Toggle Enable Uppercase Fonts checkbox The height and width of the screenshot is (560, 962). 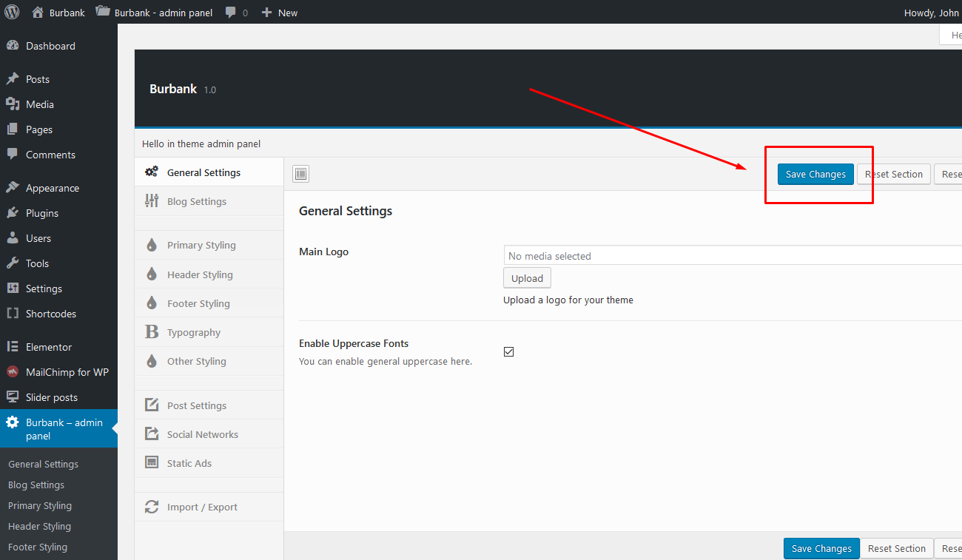(x=508, y=351)
